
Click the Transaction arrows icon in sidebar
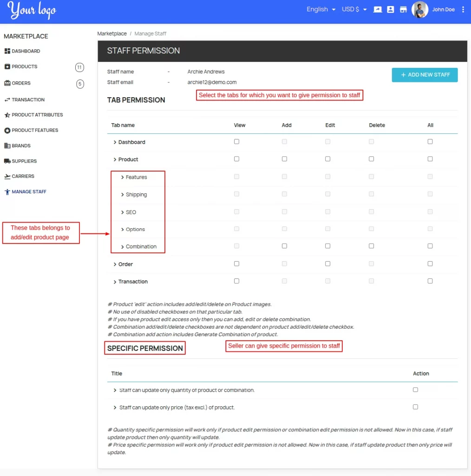7,99
